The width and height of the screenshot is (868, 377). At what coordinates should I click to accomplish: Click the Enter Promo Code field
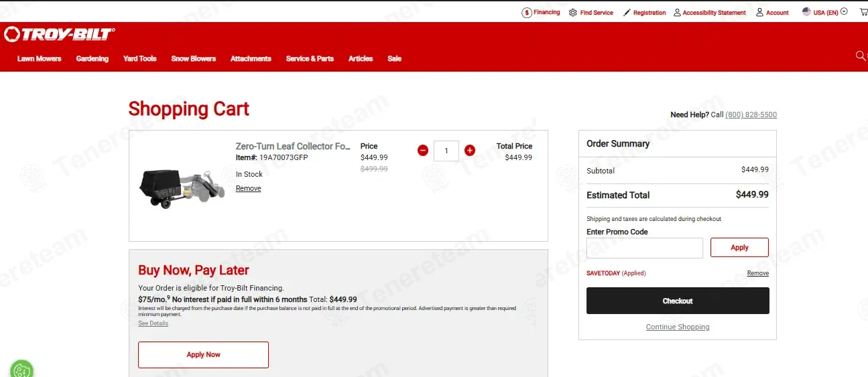coord(645,248)
